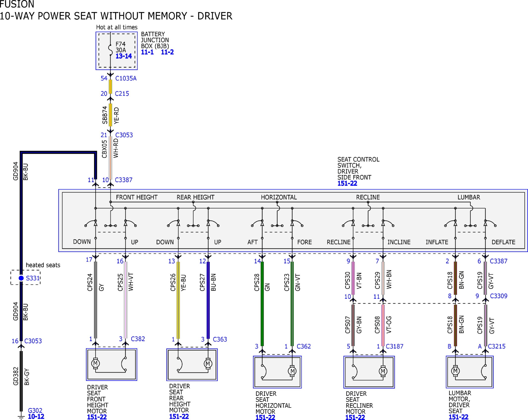Viewport: 528px width, 420px height.
Task: Click the CPS27 circuit label
Action: coord(203,282)
